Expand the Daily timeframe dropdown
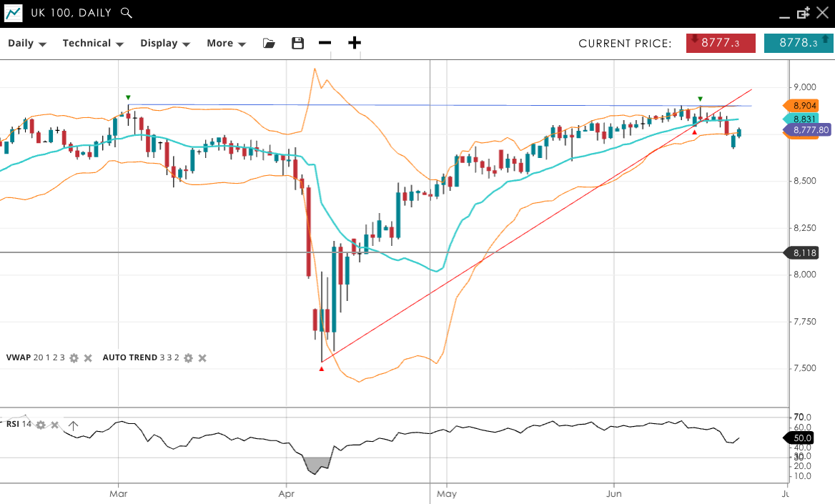The image size is (835, 504). (x=27, y=43)
